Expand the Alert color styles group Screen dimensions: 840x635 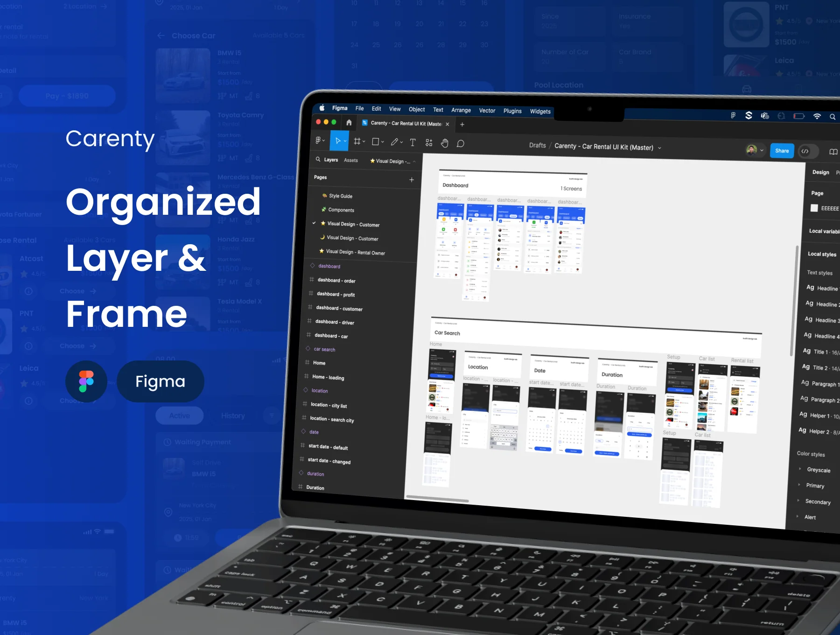coord(798,516)
